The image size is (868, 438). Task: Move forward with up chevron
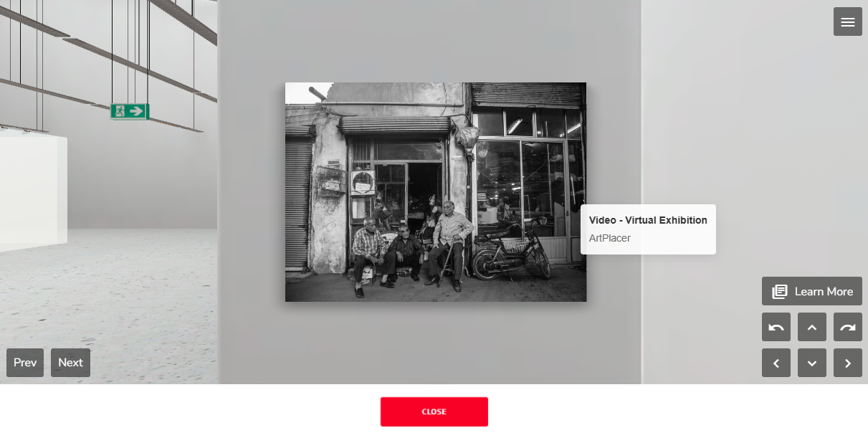coord(812,327)
